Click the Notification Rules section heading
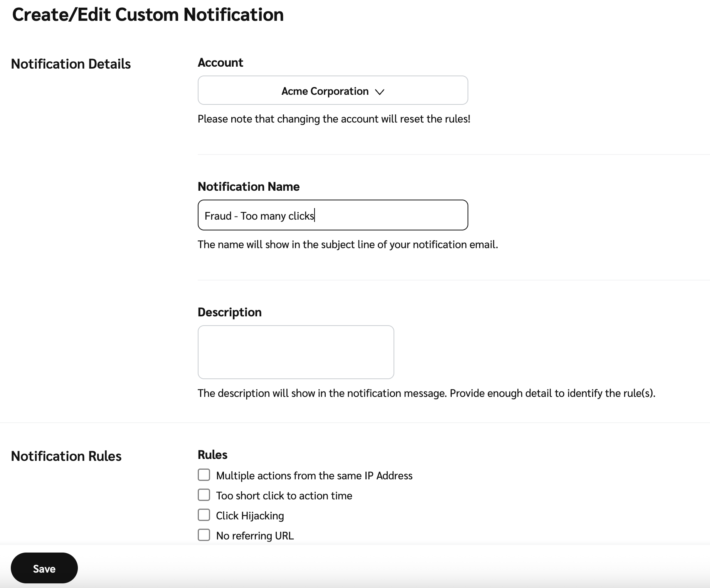This screenshot has width=710, height=588. point(66,456)
